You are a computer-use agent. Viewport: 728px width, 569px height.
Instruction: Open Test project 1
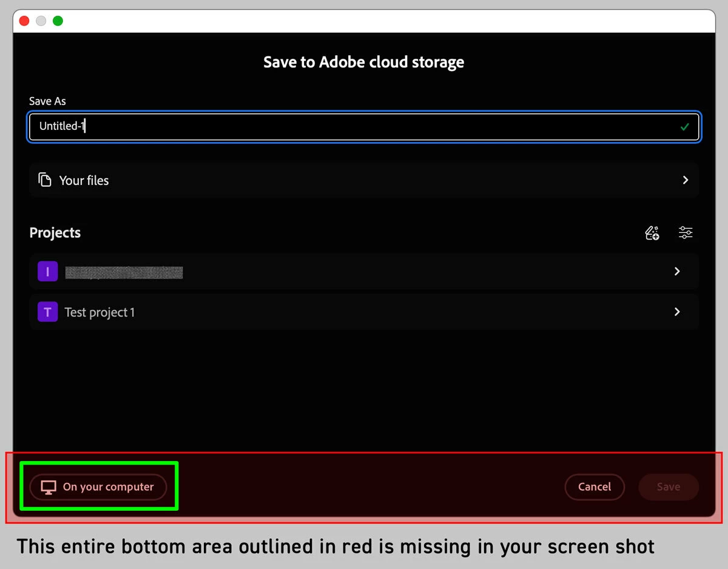(364, 312)
